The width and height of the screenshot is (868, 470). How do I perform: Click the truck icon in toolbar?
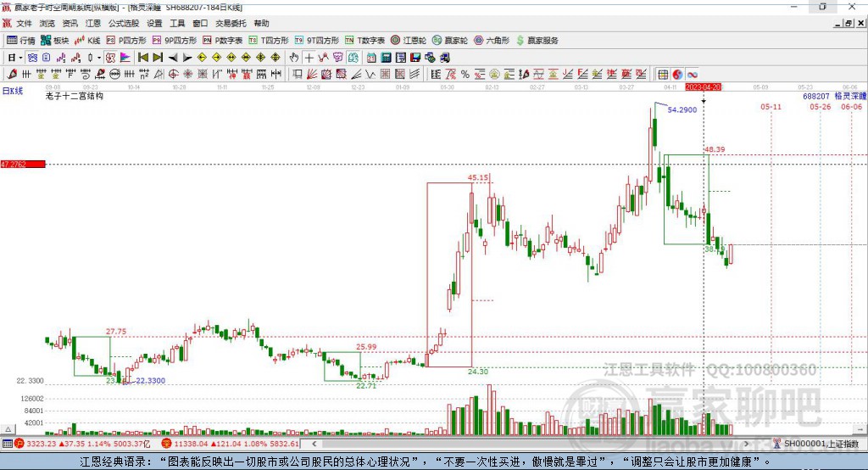tap(444, 58)
